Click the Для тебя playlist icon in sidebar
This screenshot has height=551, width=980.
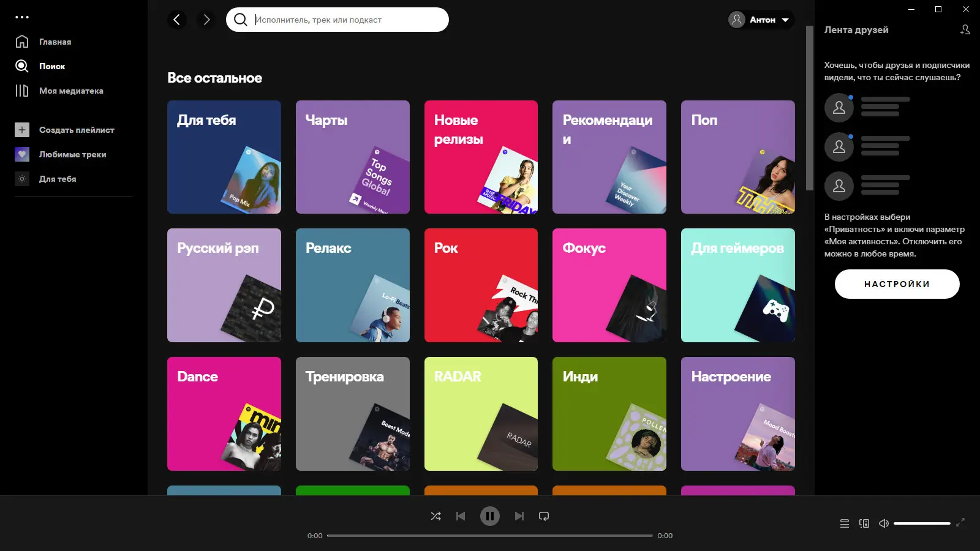point(22,179)
